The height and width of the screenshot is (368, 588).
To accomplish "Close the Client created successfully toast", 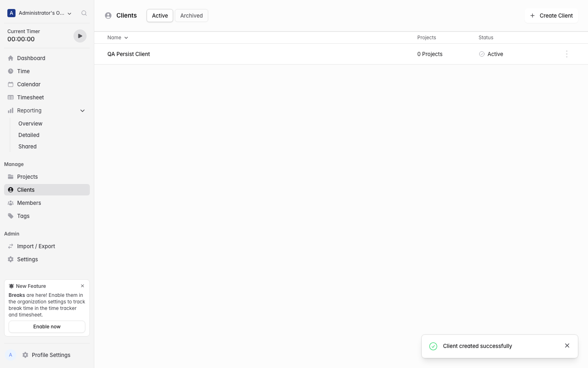I will click(567, 346).
